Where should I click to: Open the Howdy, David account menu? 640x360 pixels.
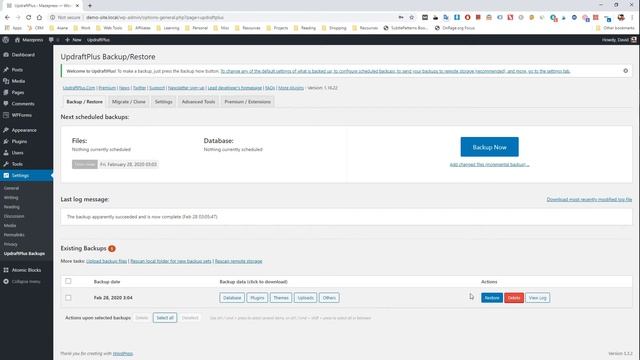[618, 40]
